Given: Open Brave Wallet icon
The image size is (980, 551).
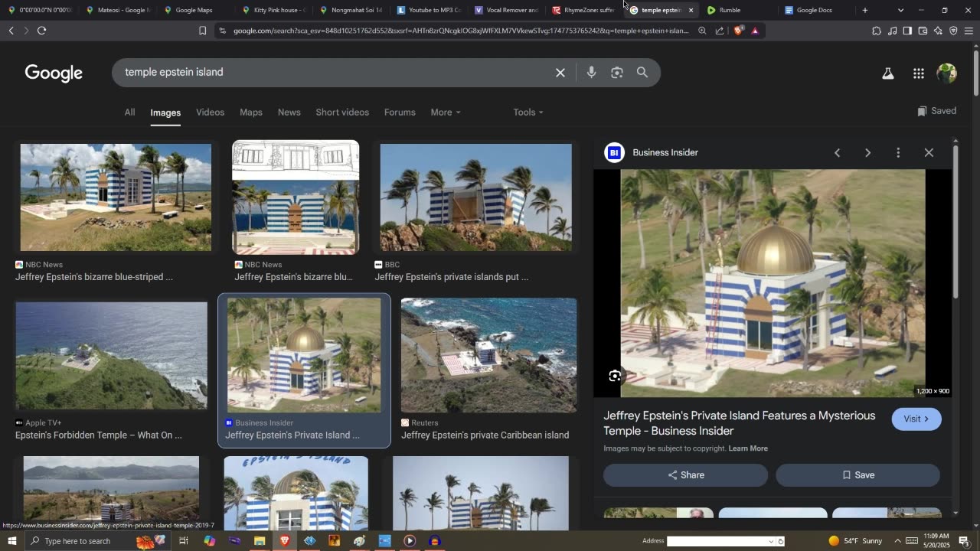Looking at the screenshot, I should pos(923,31).
